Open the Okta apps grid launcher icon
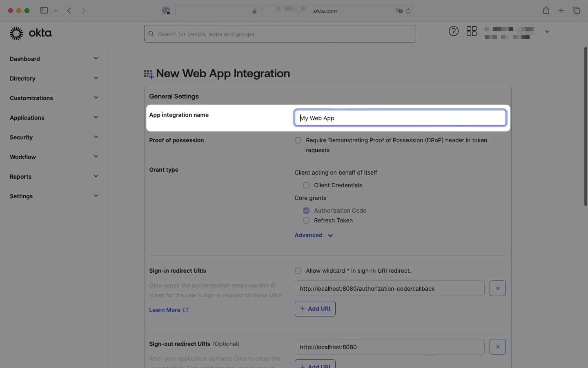This screenshot has width=588, height=368. (x=472, y=31)
